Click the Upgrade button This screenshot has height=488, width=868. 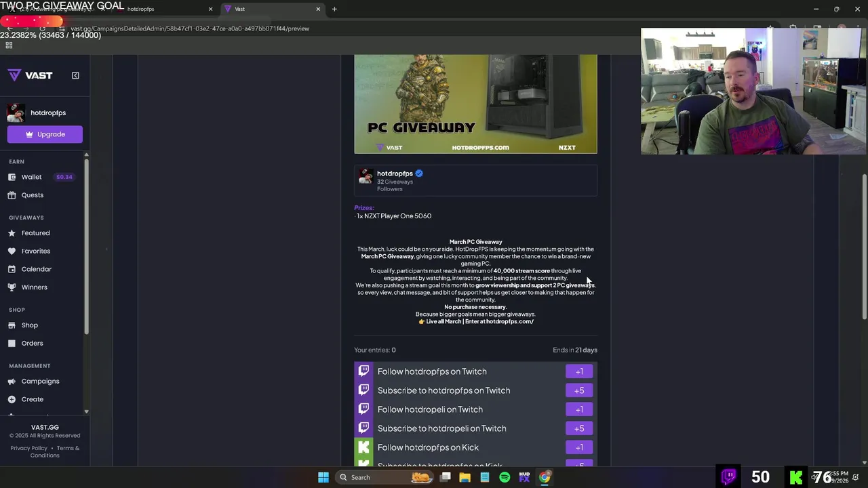45,134
